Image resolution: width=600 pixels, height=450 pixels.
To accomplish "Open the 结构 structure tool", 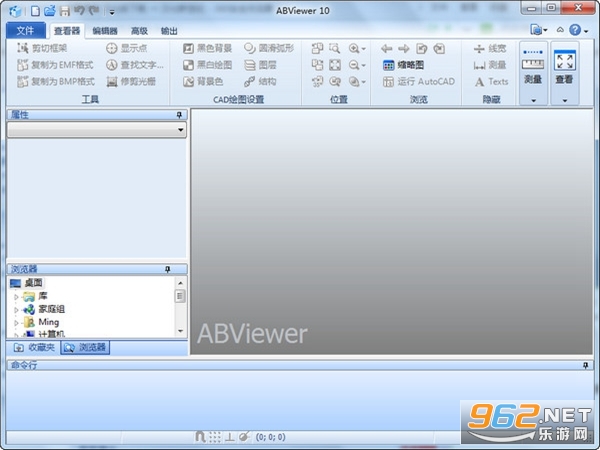I will coord(260,82).
